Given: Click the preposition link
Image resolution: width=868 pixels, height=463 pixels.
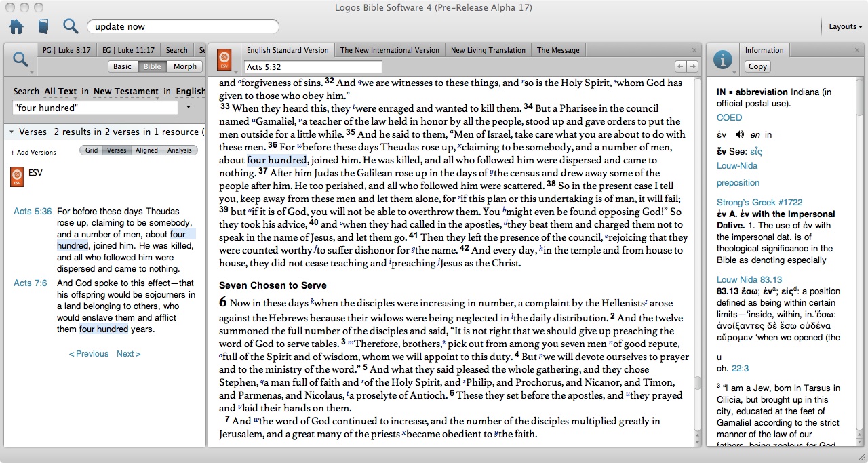Looking at the screenshot, I should point(738,182).
